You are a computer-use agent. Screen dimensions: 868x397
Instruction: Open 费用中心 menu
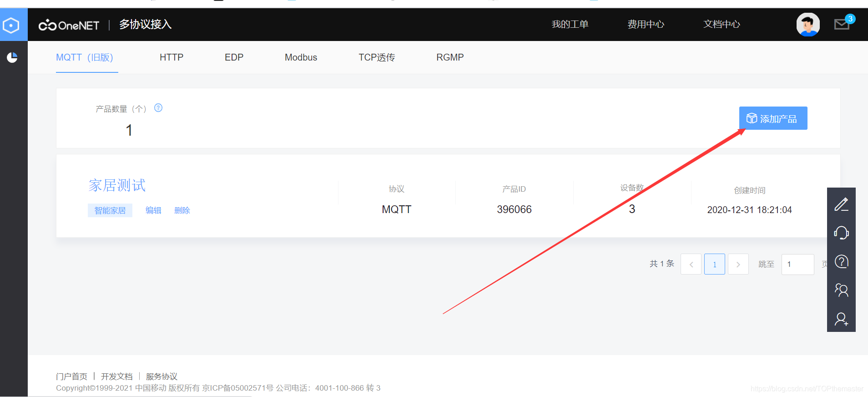(646, 24)
